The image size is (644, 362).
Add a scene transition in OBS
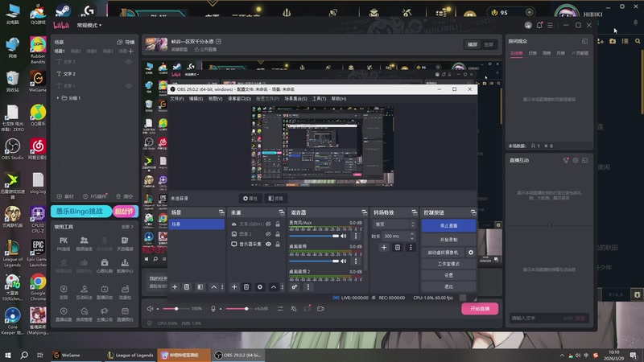(384, 248)
